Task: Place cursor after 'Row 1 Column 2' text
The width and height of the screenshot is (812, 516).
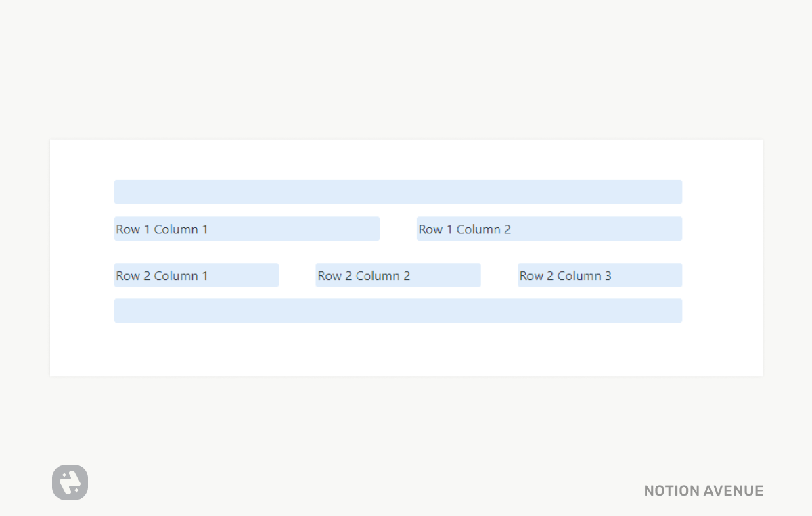Action: (x=512, y=229)
